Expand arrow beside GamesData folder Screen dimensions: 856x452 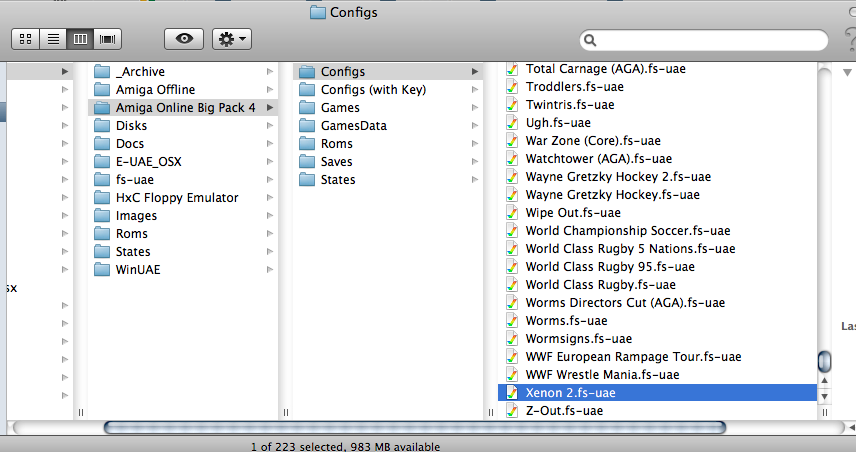pos(475,126)
